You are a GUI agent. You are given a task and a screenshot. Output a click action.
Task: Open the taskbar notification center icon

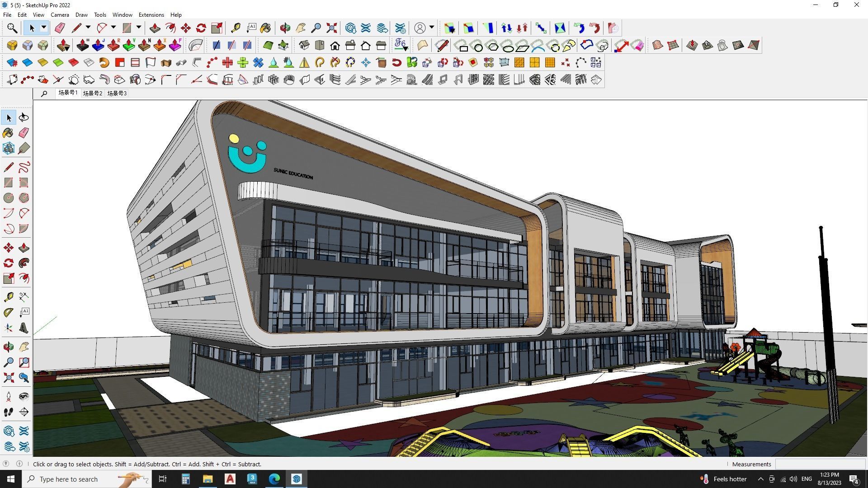(x=854, y=479)
